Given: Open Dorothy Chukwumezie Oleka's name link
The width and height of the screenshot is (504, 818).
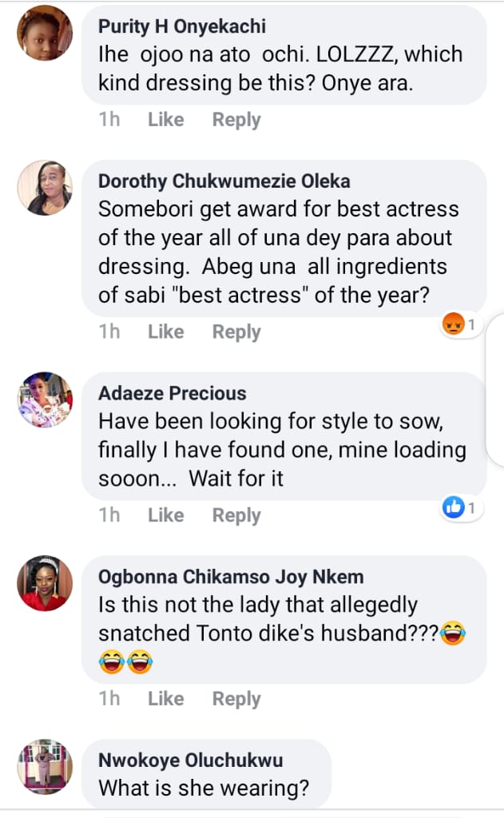Looking at the screenshot, I should (224, 181).
